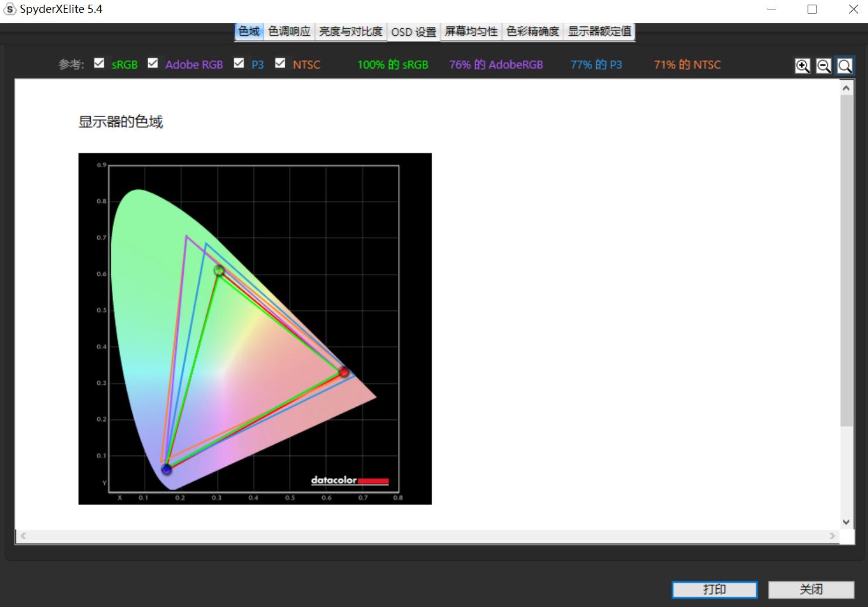The image size is (868, 607).
Task: Disable the Adobe RGB reference checkbox
Action: [x=152, y=63]
